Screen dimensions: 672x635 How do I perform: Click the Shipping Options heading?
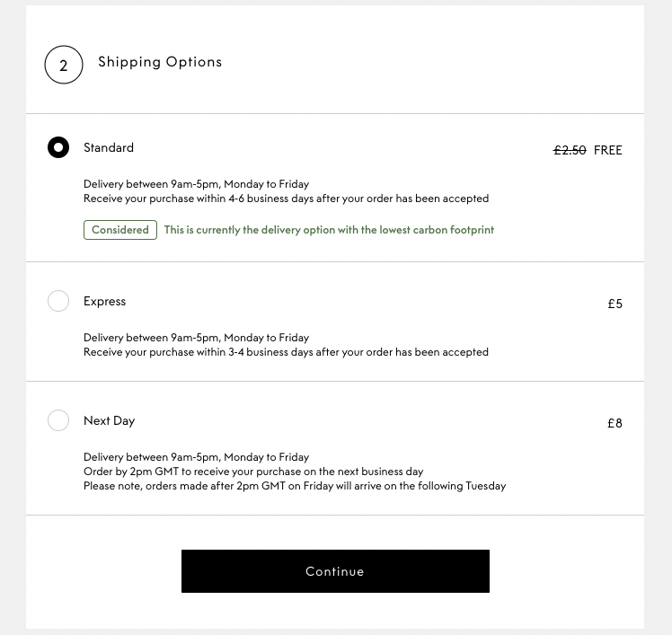point(160,62)
